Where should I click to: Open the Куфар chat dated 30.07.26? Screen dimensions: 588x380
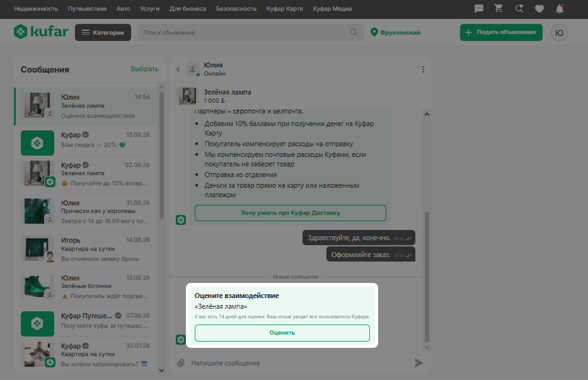coord(86,354)
